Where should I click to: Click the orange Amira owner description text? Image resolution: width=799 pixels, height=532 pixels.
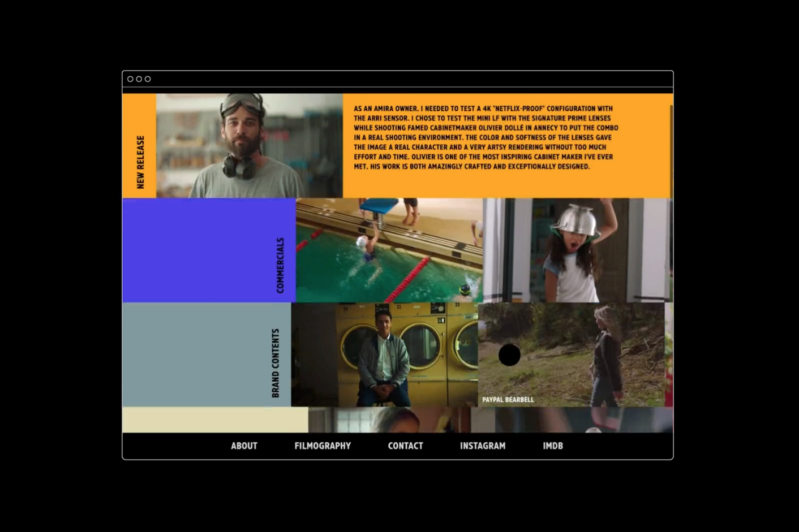(x=486, y=137)
